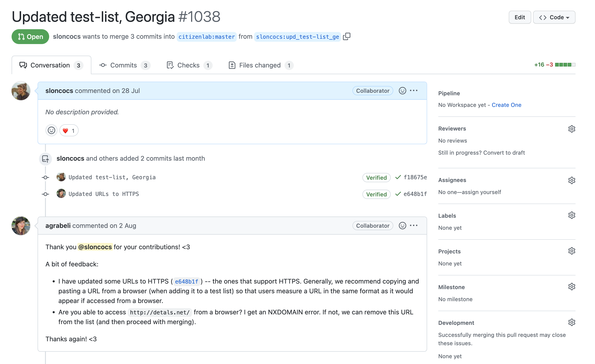Image resolution: width=595 pixels, height=364 pixels.
Task: Click the Open status badge
Action: (30, 37)
